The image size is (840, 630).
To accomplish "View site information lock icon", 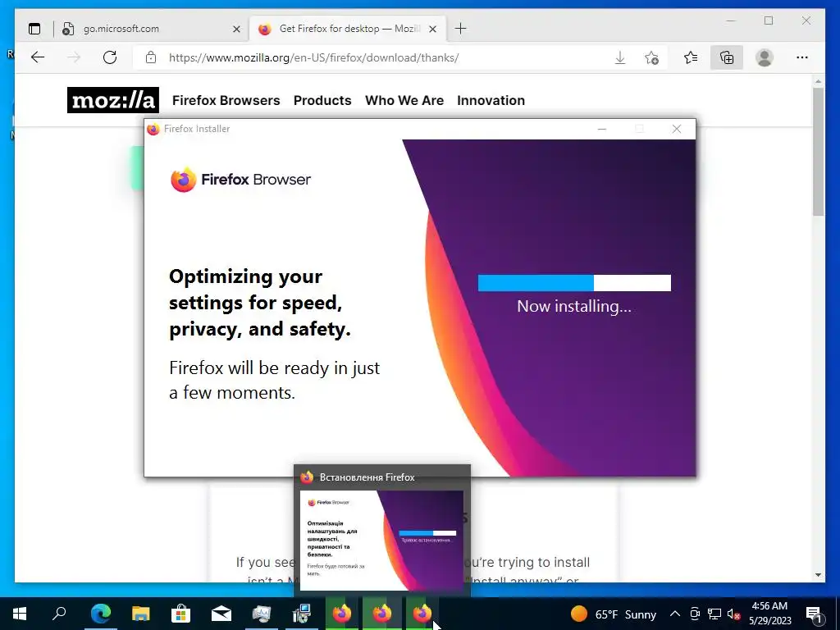I will pos(151,57).
